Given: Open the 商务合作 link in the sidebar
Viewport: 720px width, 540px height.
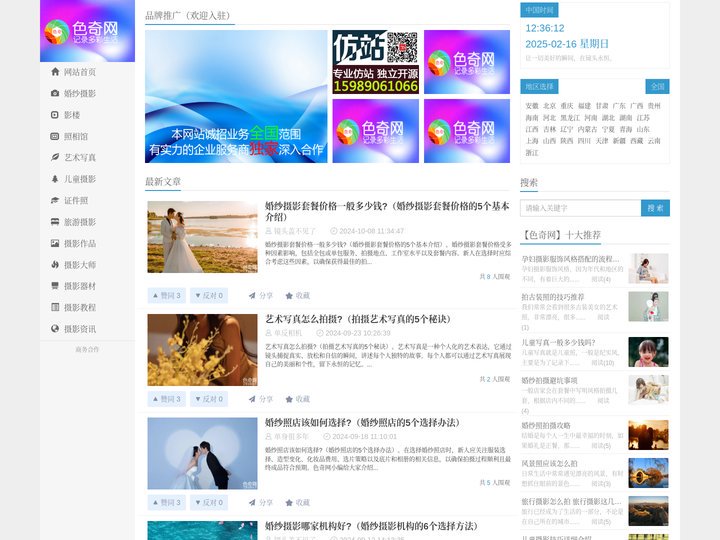Looking at the screenshot, I should [x=87, y=349].
